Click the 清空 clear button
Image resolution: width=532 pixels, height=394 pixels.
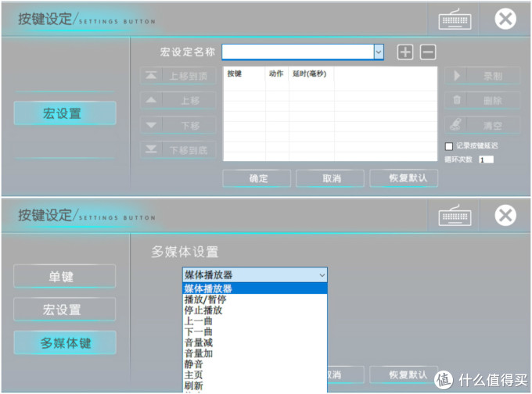(482, 125)
